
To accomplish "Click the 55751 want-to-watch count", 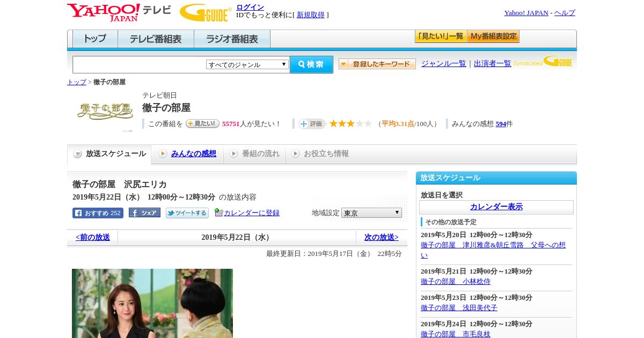I will (x=231, y=124).
